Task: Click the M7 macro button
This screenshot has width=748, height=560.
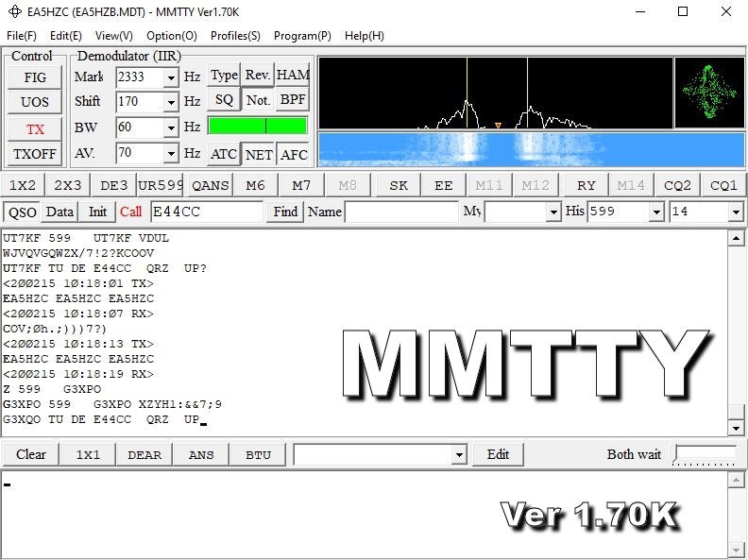Action: 301,185
